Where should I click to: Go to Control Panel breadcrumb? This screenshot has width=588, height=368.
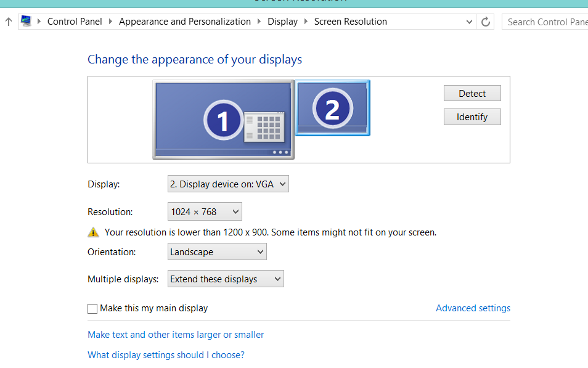[x=75, y=22]
